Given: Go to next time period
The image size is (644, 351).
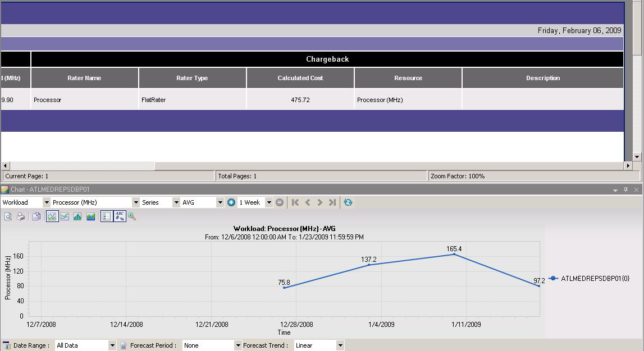Looking at the screenshot, I should pyautogui.click(x=320, y=202).
